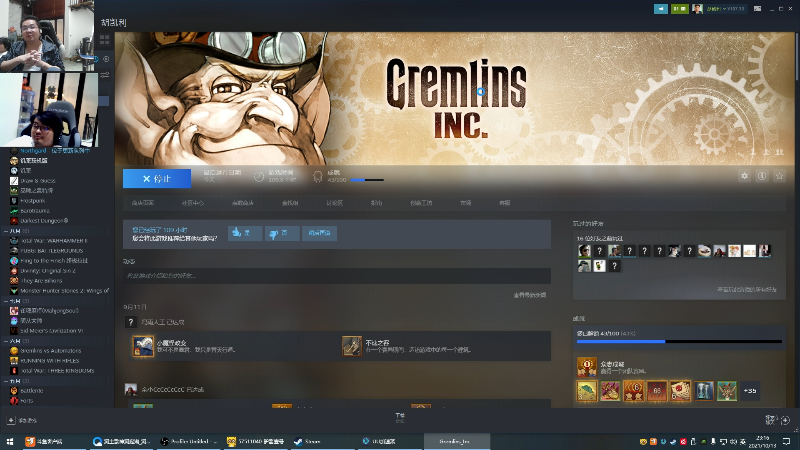Viewport: 800px width, 450px height.
Task: Show game info via the circled i icon
Action: 762,176
